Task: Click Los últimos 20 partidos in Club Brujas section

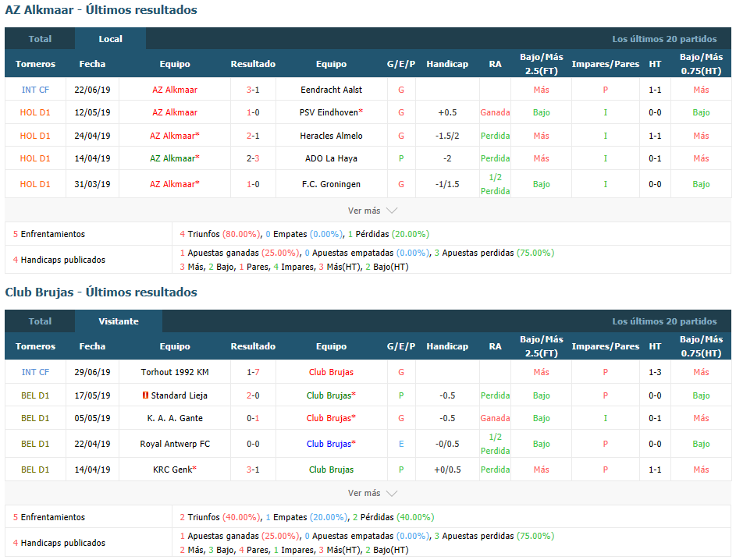Action: pos(664,321)
